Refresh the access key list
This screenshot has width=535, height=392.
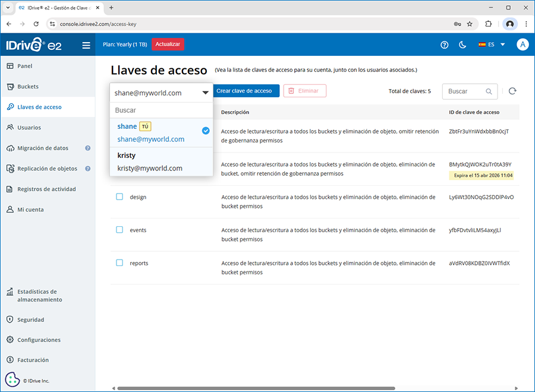[512, 91]
